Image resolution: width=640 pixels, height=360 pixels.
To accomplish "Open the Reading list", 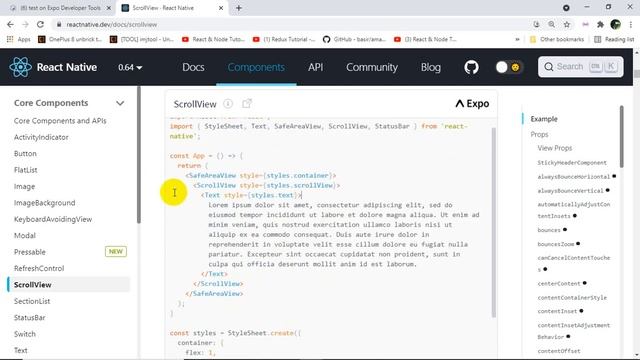I will [614, 39].
